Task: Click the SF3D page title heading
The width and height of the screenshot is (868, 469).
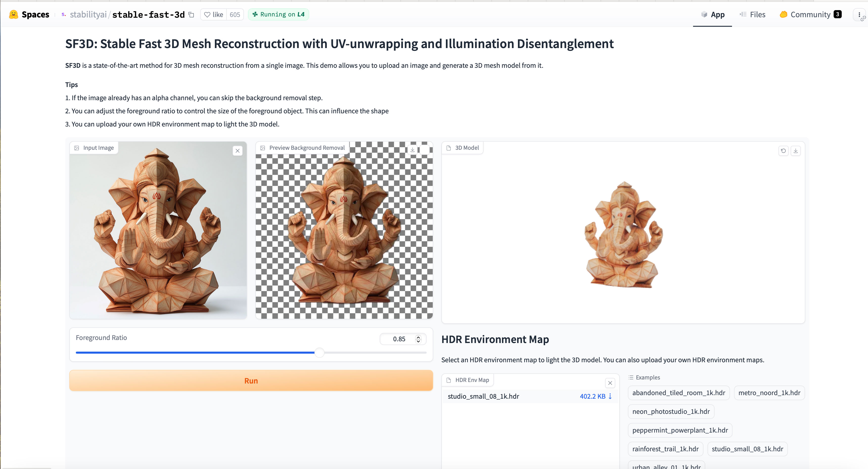Action: 339,44
